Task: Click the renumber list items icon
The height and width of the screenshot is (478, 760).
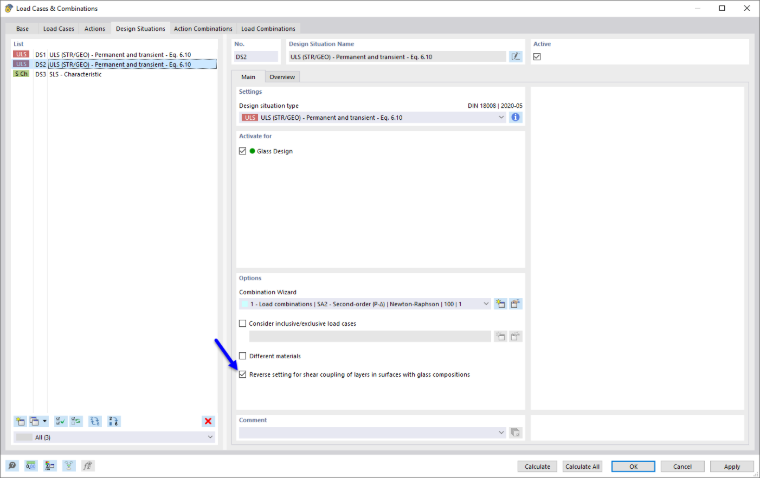Action: tap(95, 421)
